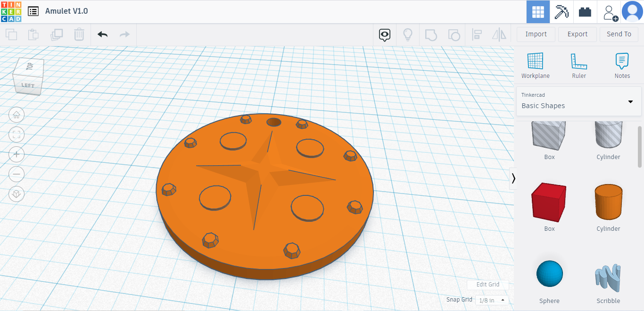Screen dimensions: 644x311
Task: Click the shapes panel scrollbar
Action: pyautogui.click(x=640, y=146)
